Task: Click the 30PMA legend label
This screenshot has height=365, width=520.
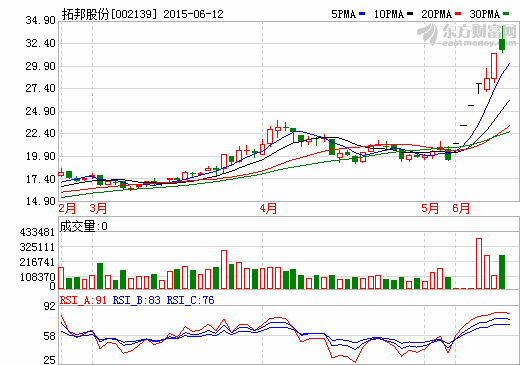Action: (x=485, y=14)
